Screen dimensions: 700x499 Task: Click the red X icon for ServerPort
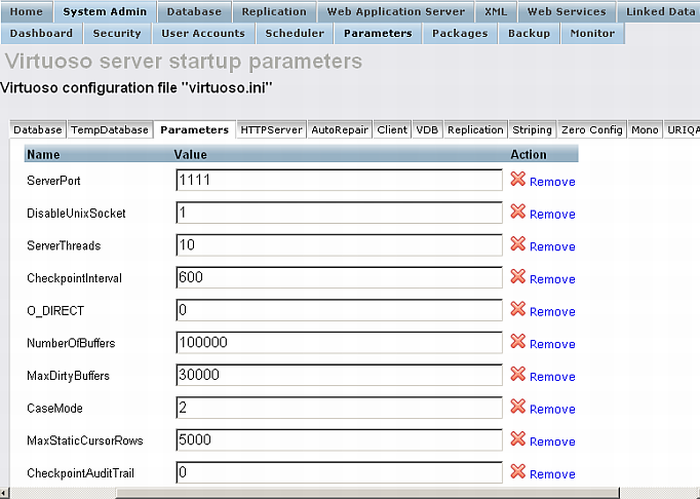(518, 179)
